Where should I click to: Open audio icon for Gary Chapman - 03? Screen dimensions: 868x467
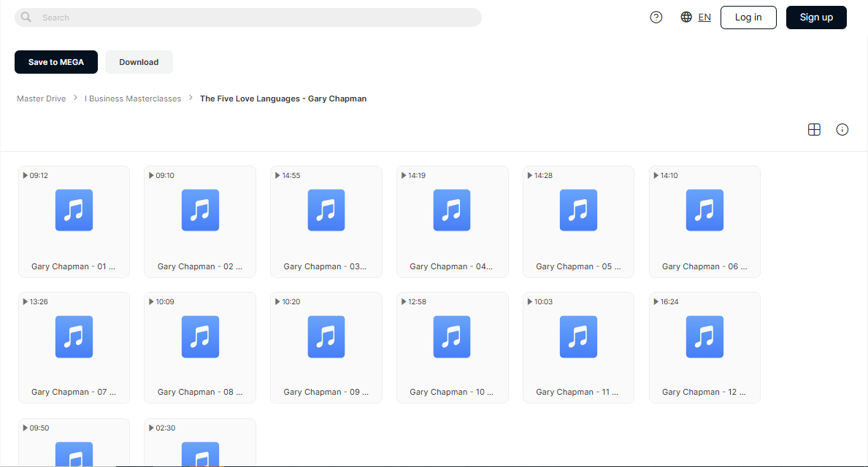326,210
